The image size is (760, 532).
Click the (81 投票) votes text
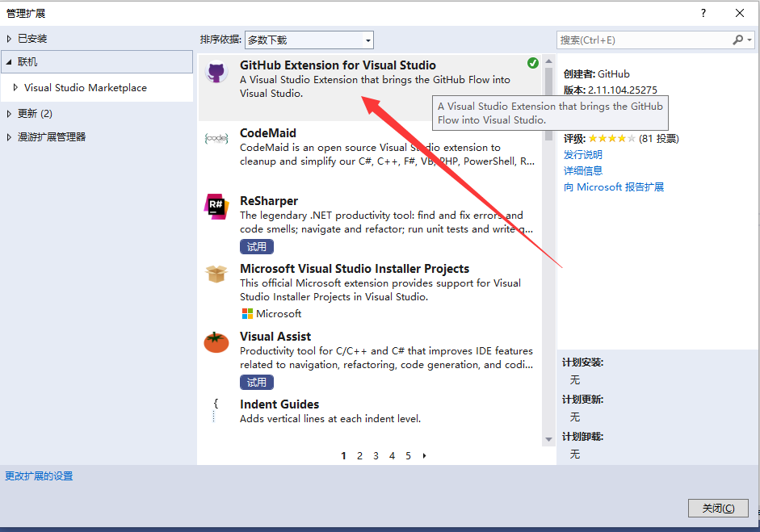(659, 139)
